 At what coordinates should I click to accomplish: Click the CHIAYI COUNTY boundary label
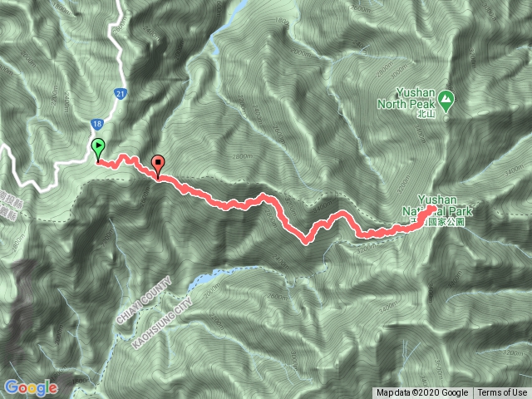(x=144, y=301)
